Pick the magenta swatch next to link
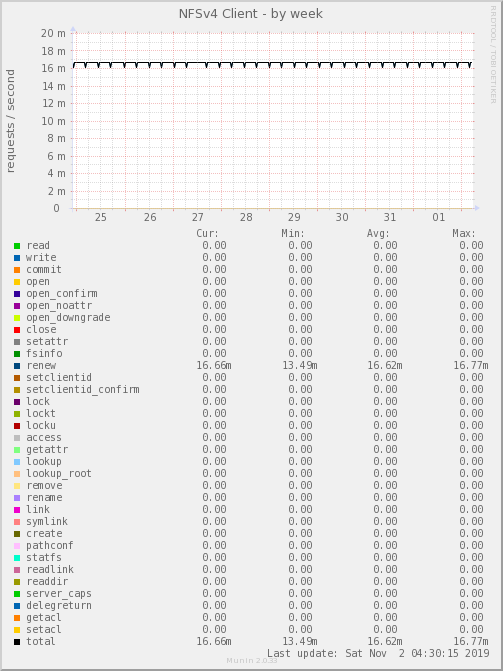The height and width of the screenshot is (671, 503). pyautogui.click(x=17, y=510)
